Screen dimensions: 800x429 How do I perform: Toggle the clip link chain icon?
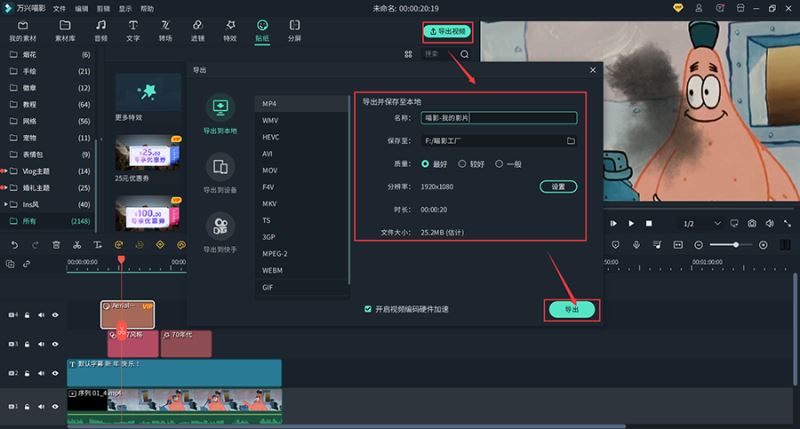coord(27,264)
